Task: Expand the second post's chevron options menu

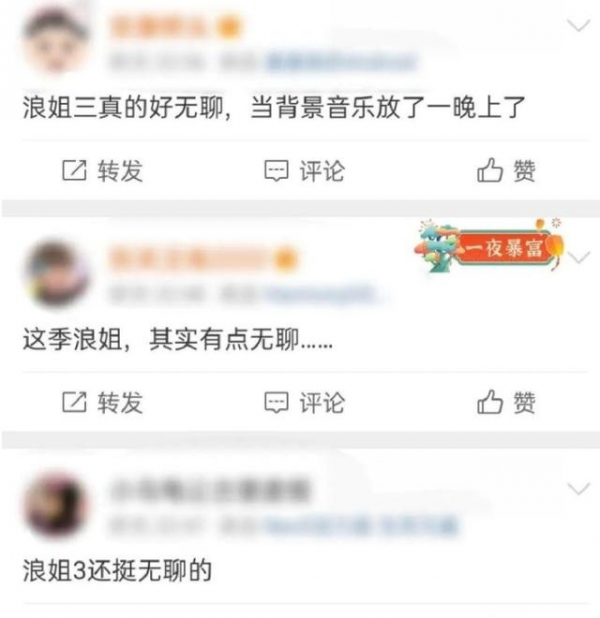Action: pos(578,258)
